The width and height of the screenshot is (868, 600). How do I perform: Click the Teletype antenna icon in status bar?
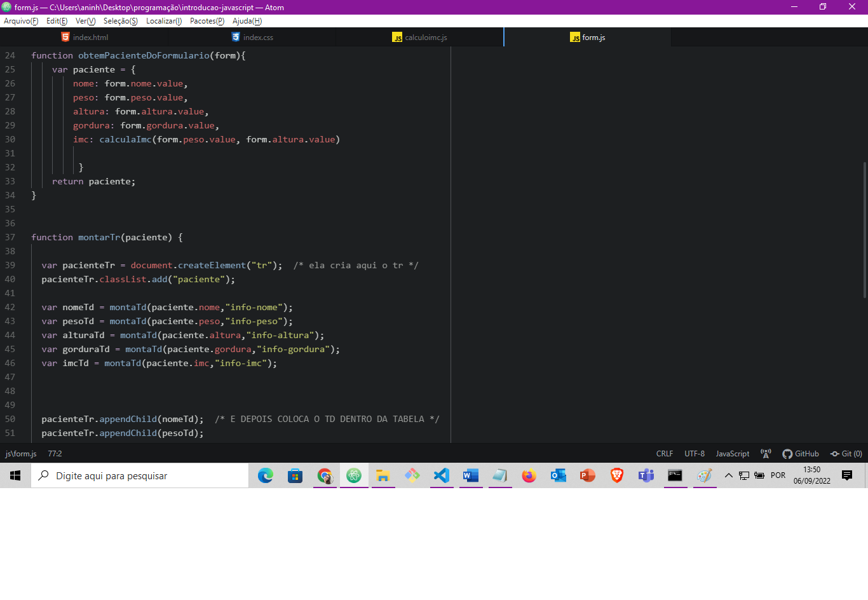pyautogui.click(x=766, y=454)
